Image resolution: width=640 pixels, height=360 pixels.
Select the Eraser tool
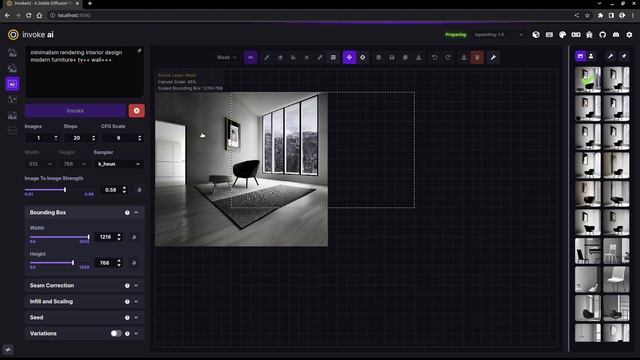(280, 58)
